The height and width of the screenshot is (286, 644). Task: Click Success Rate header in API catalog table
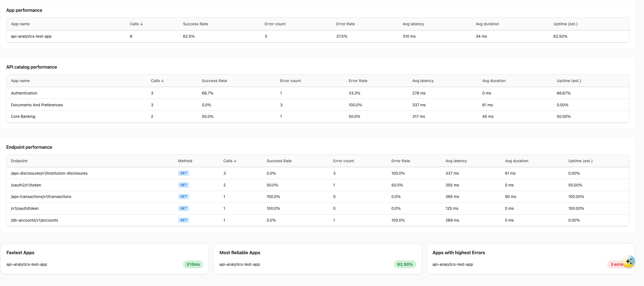(214, 81)
